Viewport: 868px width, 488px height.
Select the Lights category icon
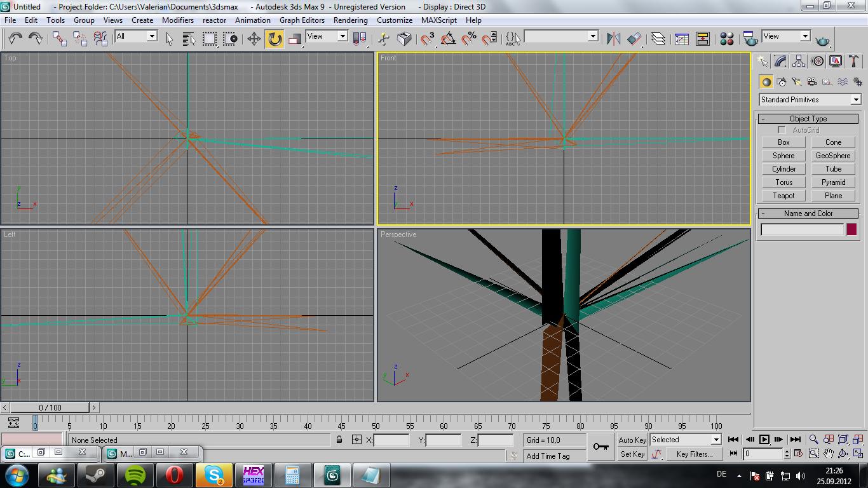[797, 82]
